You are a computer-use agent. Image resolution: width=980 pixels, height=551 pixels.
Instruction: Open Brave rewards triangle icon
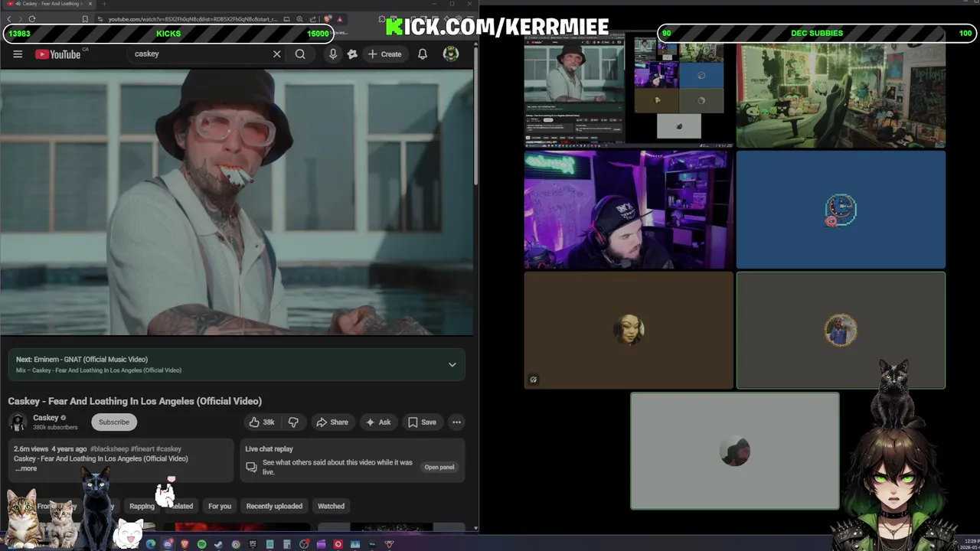click(339, 19)
